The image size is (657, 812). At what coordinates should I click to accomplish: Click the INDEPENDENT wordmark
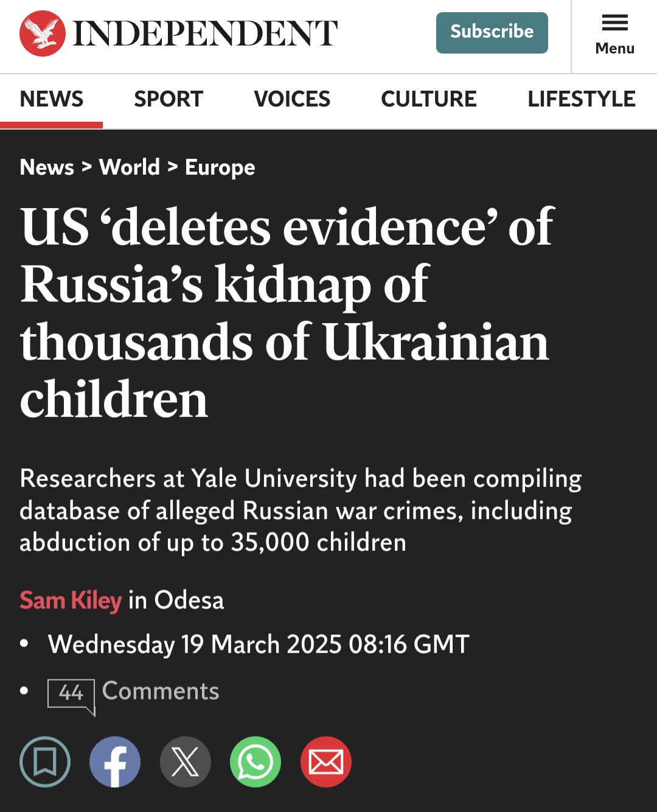click(205, 33)
